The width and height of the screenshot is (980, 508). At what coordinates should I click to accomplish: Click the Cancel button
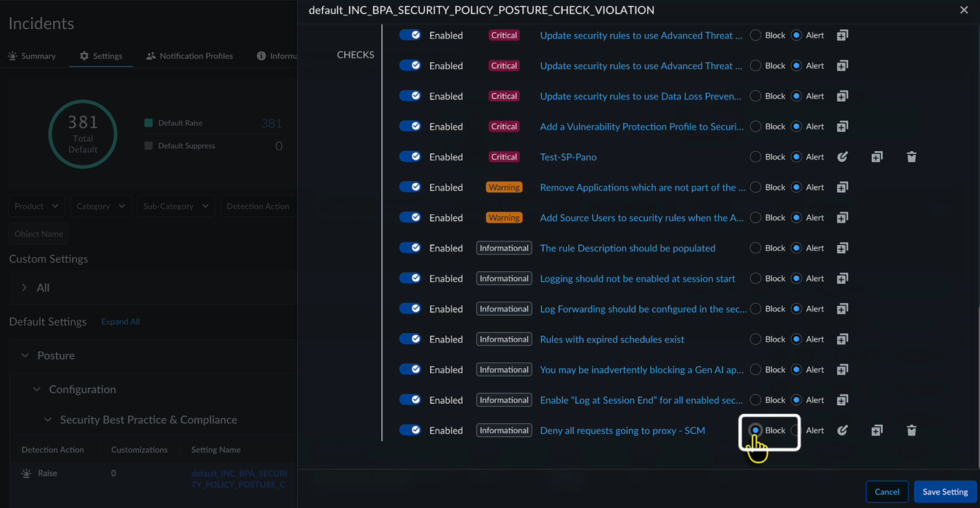[x=886, y=491]
